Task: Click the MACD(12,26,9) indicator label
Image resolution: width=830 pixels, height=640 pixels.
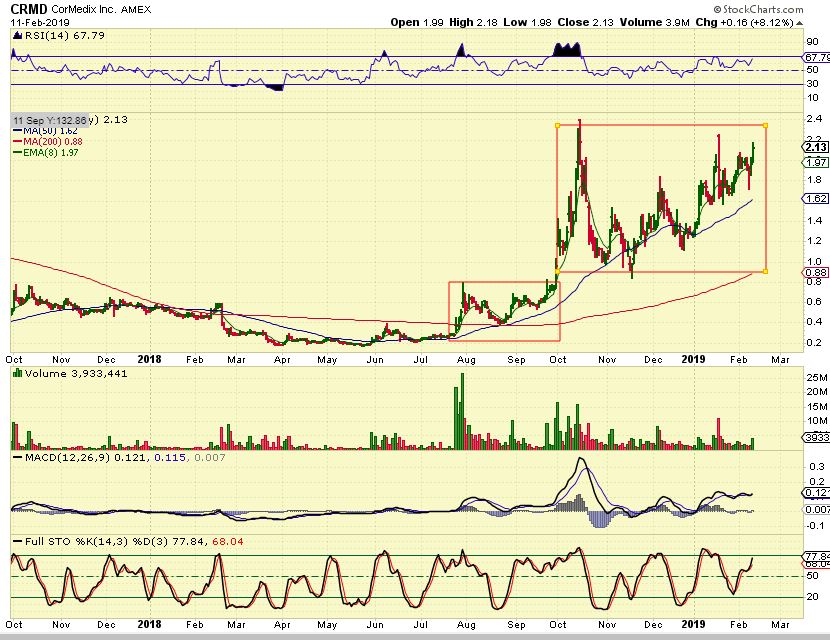Action: (x=67, y=457)
